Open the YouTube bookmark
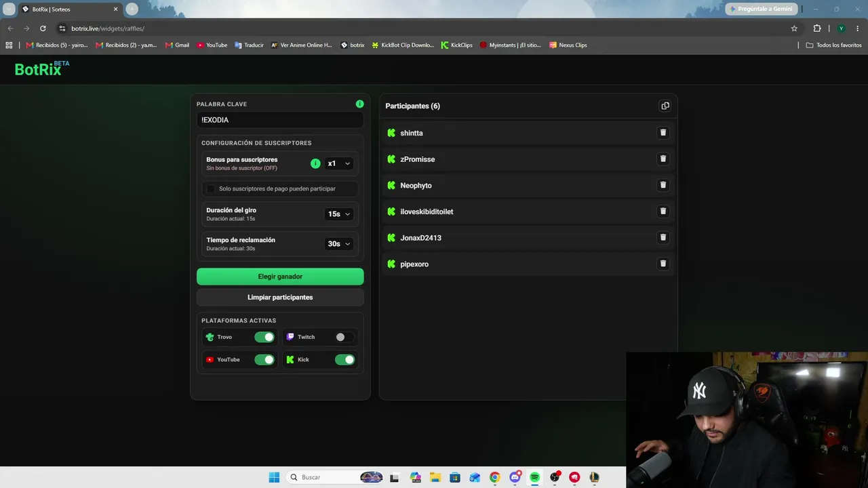The width and height of the screenshot is (868, 488). (x=212, y=45)
